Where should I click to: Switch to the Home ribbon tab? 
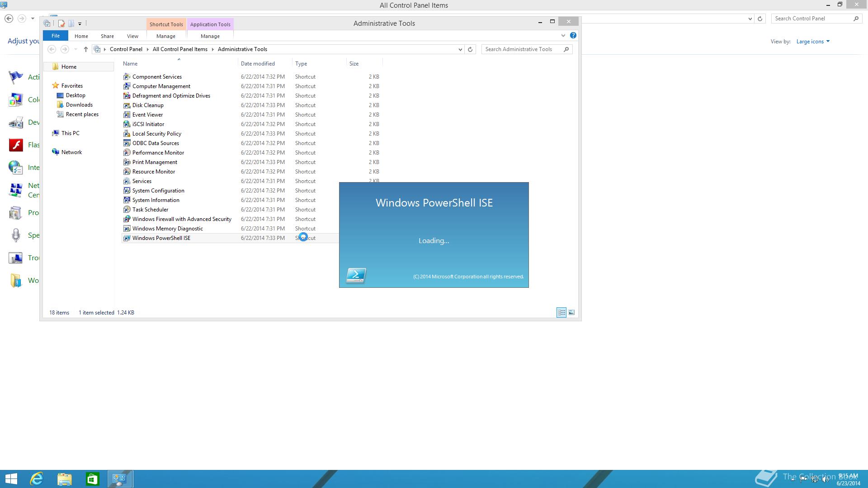pyautogui.click(x=81, y=36)
